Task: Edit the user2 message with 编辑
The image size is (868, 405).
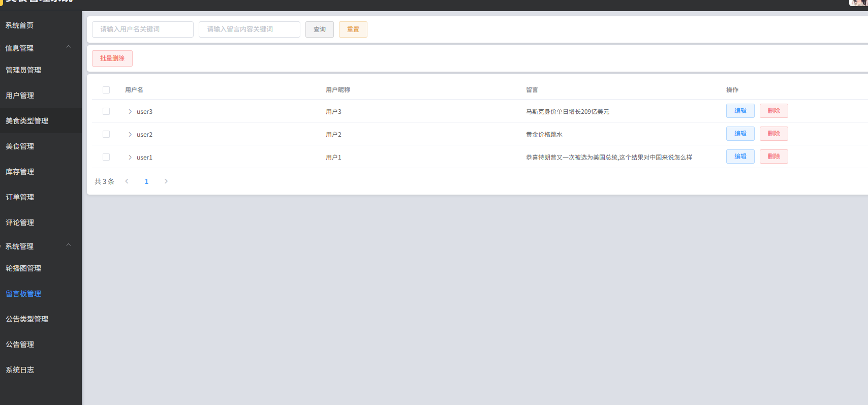Action: point(740,134)
